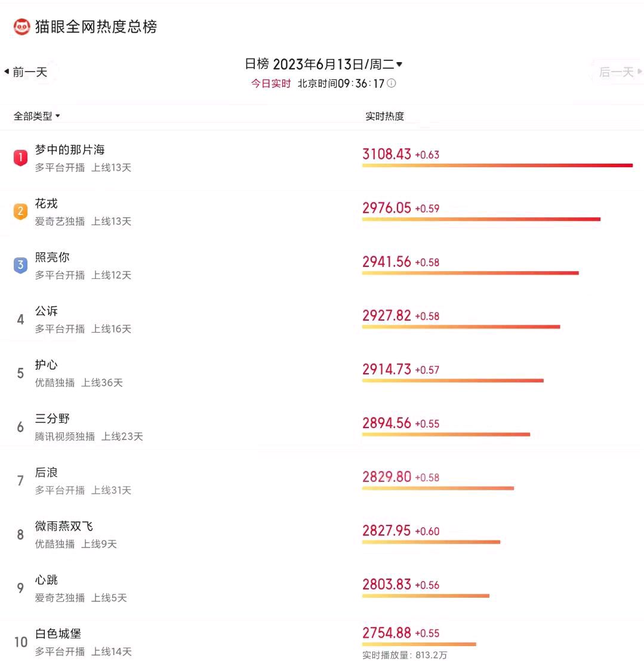The width and height of the screenshot is (644, 661).
Task: Click the 今日实时 label
Action: point(271,84)
